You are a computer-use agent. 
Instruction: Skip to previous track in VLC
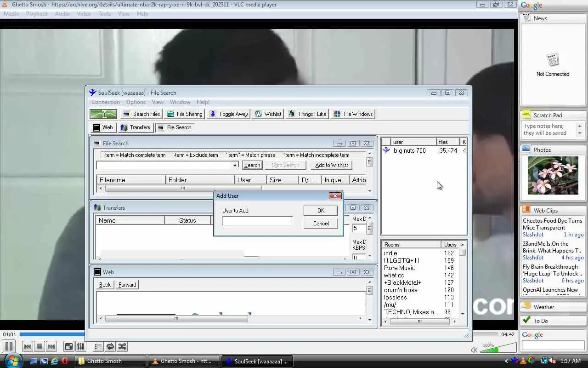click(28, 346)
